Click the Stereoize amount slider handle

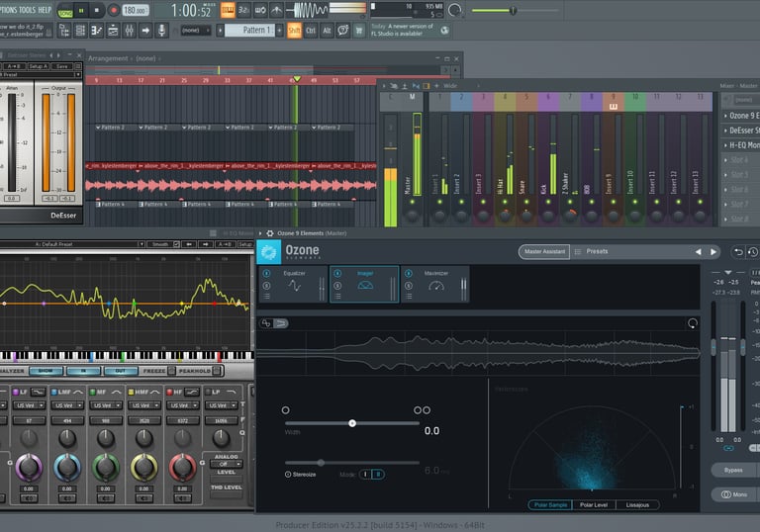321,463
